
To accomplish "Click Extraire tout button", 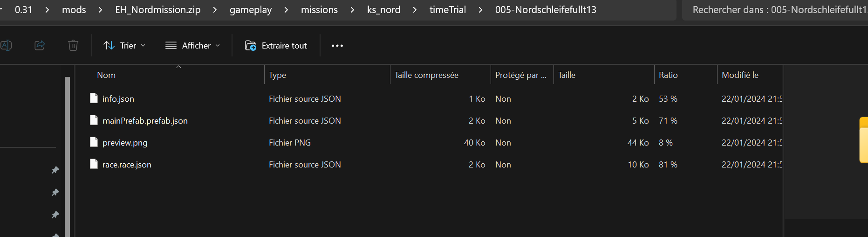I will pos(276,45).
